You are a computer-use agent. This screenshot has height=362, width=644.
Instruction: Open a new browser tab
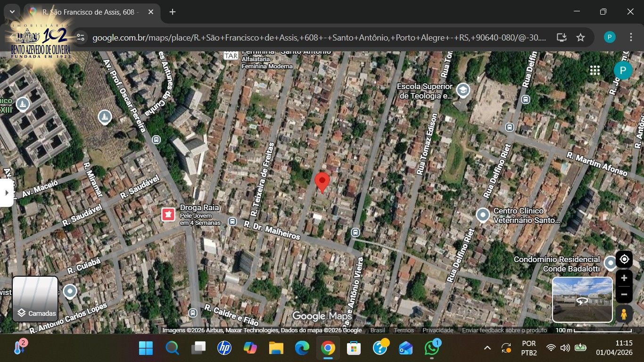click(173, 12)
